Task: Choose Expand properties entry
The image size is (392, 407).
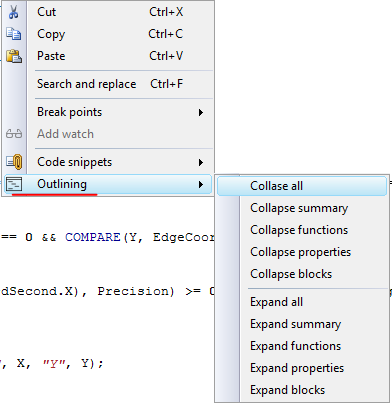Action: (x=302, y=368)
